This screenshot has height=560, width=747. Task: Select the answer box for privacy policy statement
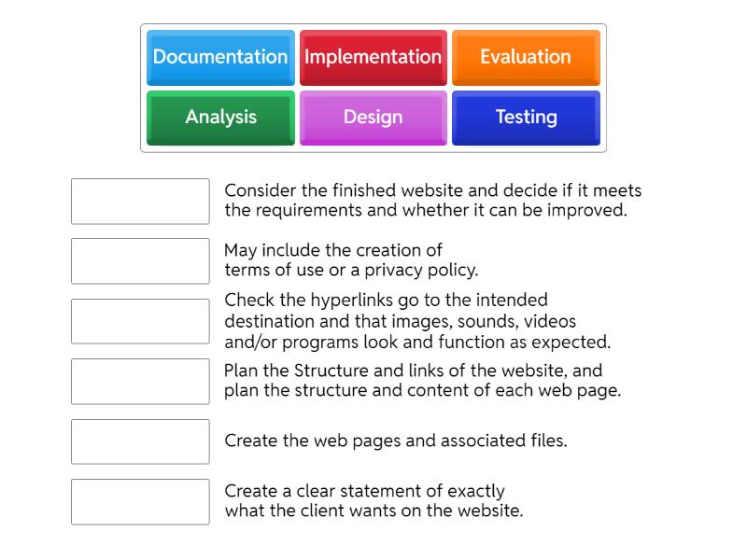click(x=140, y=261)
